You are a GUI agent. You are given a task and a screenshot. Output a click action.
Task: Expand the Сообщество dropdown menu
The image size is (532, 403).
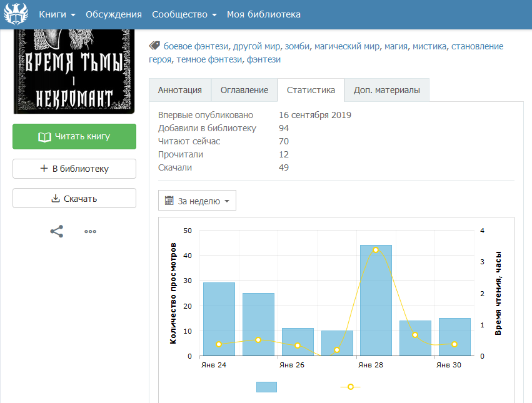(x=184, y=14)
